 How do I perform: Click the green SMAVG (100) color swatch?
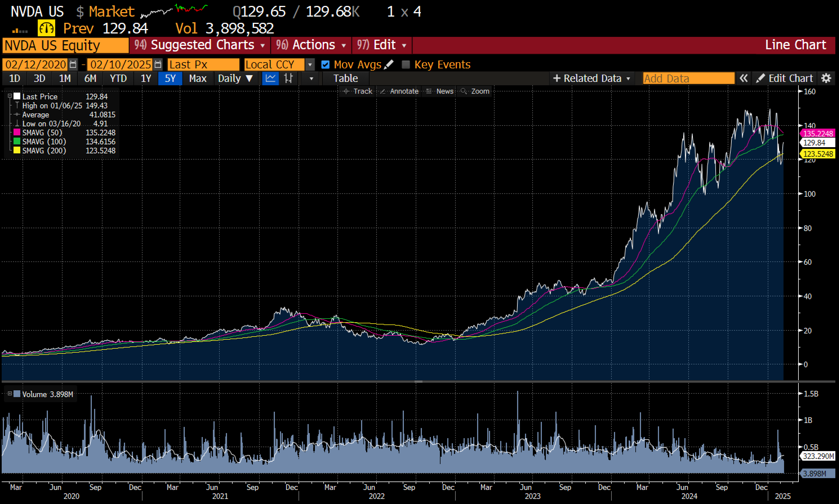[17, 141]
